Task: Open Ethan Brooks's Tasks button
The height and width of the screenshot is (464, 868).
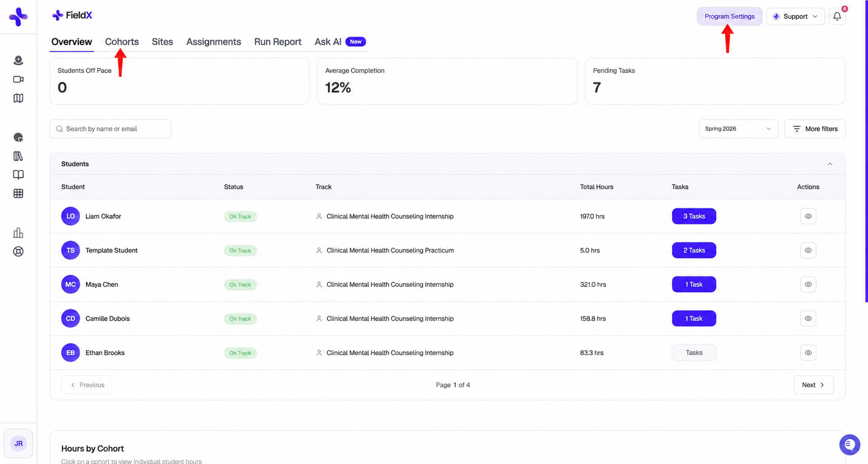Action: [x=693, y=353]
